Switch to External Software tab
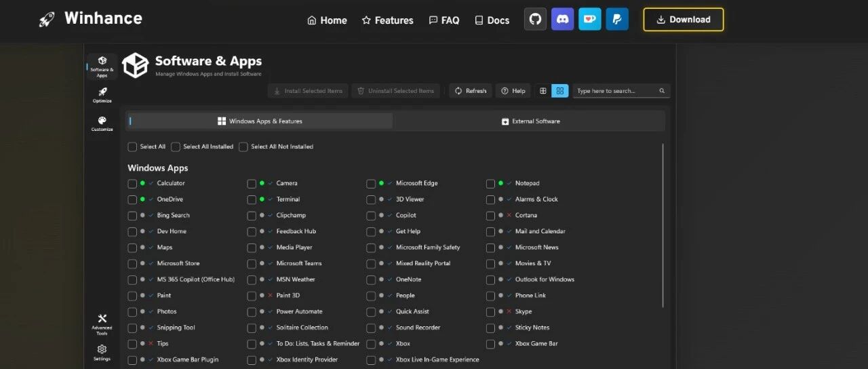The height and width of the screenshot is (369, 868). pyautogui.click(x=530, y=121)
